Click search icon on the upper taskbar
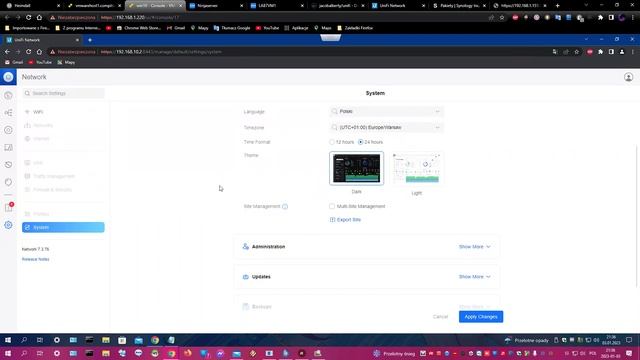Screen dimensions: 640x360 point(24,340)
